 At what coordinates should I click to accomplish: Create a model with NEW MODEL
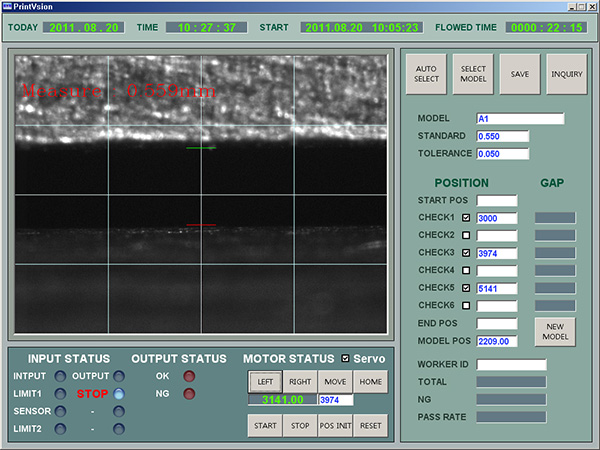554,332
